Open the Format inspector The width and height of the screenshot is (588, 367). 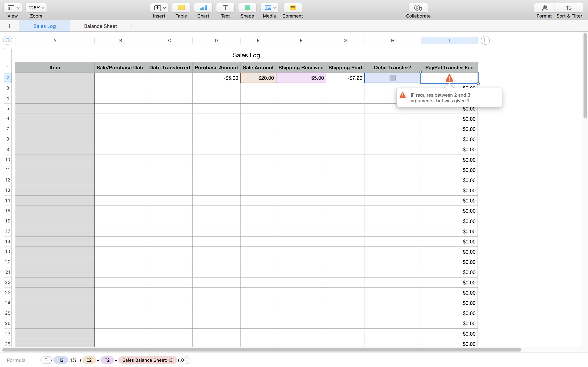click(x=544, y=8)
